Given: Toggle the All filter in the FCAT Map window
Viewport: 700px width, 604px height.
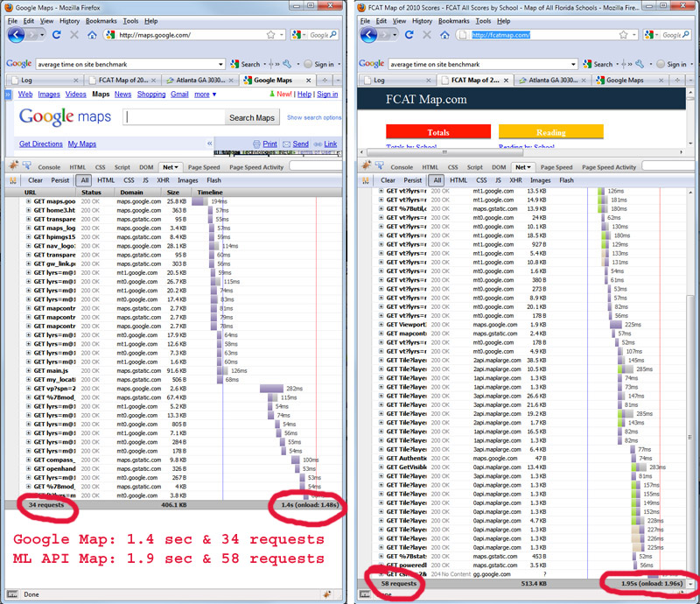Looking at the screenshot, I should point(437,180).
